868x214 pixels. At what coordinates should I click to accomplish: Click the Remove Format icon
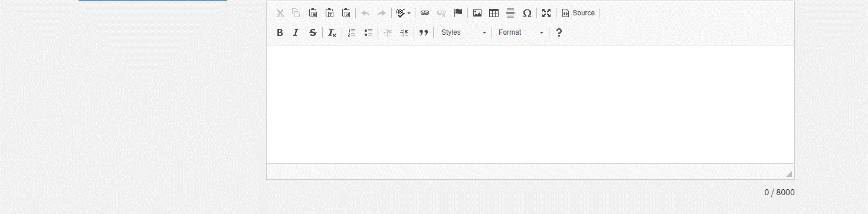(x=332, y=32)
